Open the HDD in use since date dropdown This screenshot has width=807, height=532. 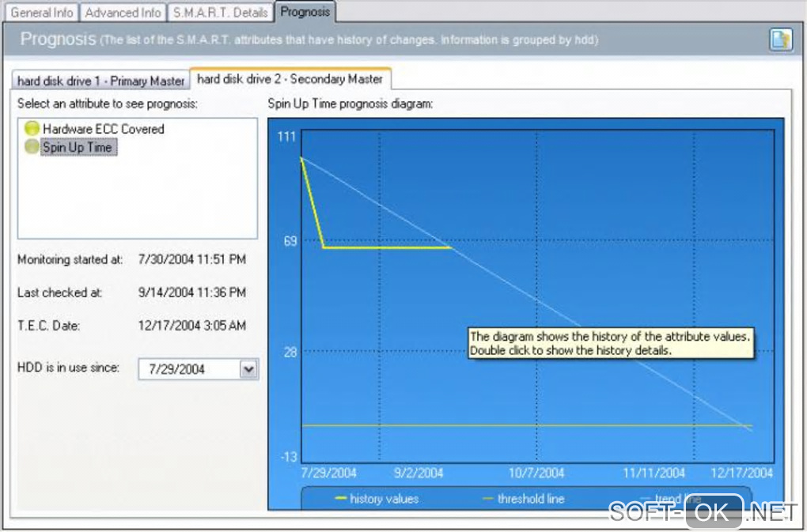[248, 369]
